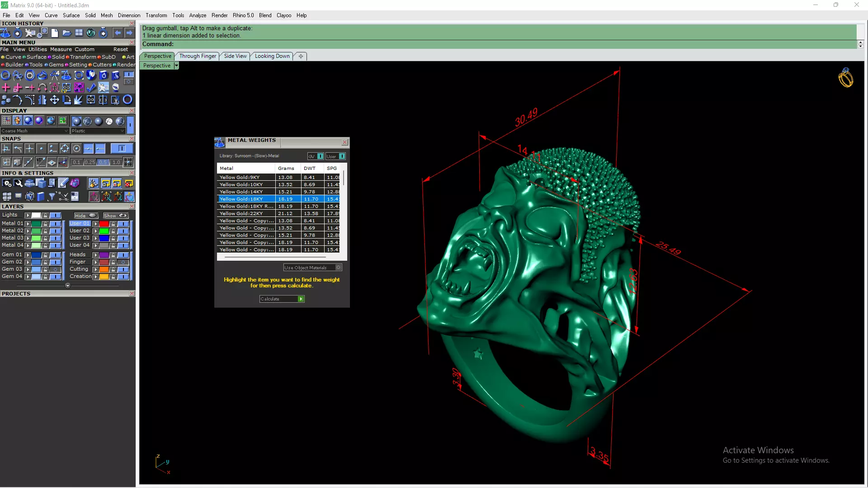The height and width of the screenshot is (488, 868).
Task: Open the Dimension menu
Action: (129, 15)
